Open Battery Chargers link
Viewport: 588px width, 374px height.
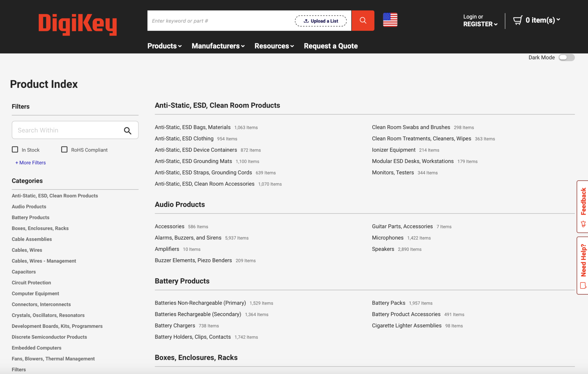point(175,325)
